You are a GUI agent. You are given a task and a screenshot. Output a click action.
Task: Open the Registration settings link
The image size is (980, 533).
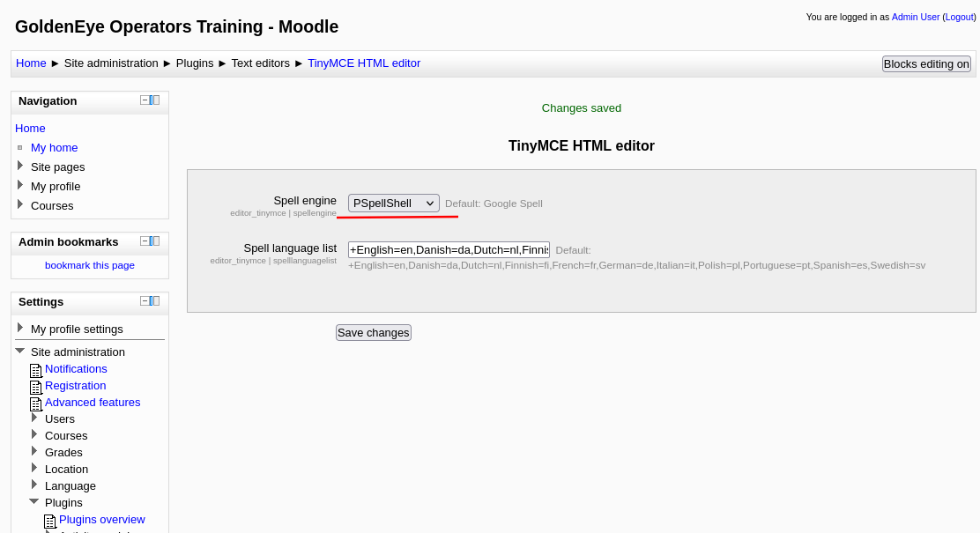[x=76, y=386]
